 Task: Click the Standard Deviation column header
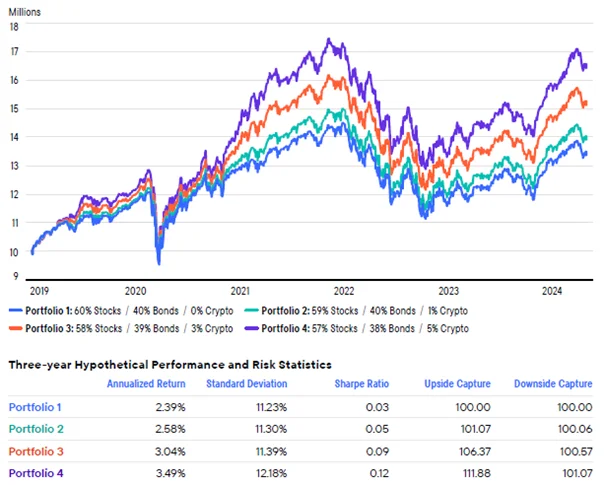(x=247, y=384)
